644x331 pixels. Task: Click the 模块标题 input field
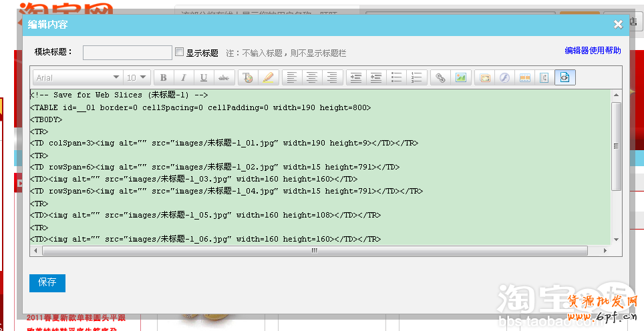tap(127, 52)
